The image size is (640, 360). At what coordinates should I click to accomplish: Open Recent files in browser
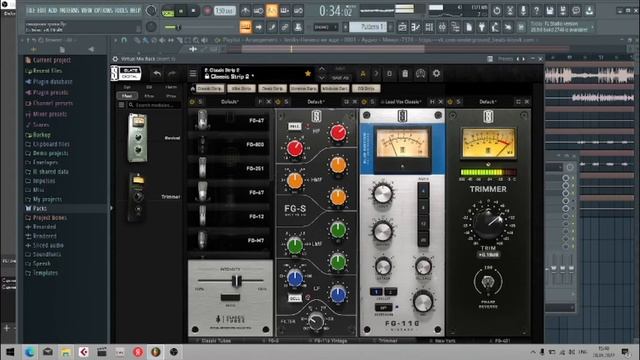[47, 71]
